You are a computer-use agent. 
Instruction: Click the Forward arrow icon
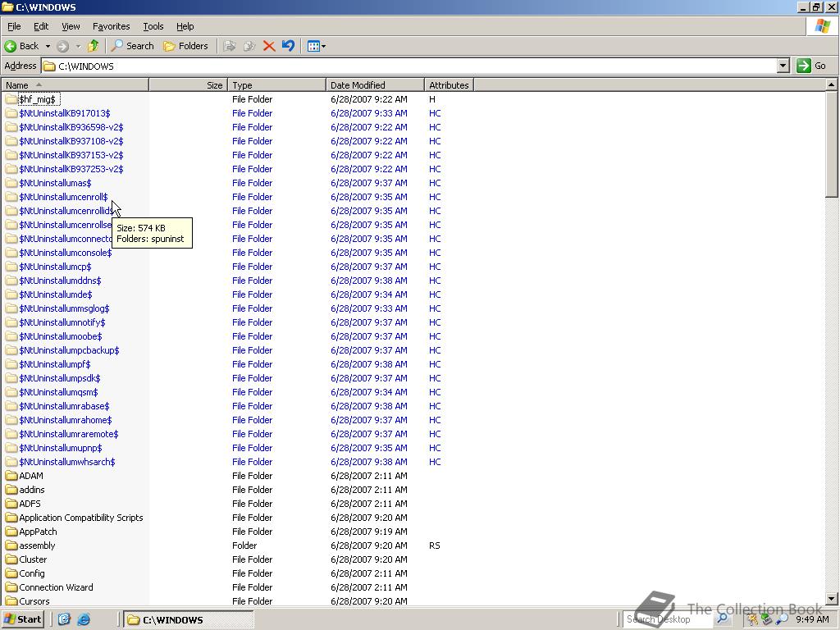click(62, 46)
